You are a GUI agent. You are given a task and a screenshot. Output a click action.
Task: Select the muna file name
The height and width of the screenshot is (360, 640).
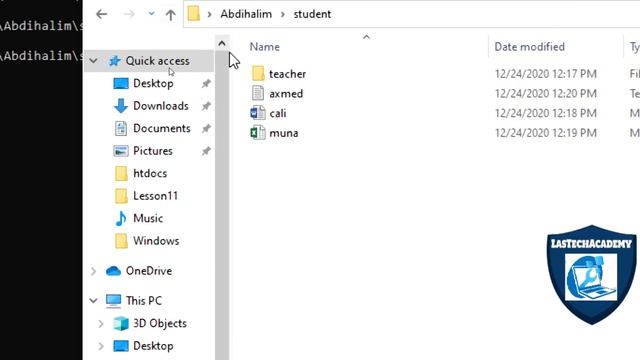(284, 133)
